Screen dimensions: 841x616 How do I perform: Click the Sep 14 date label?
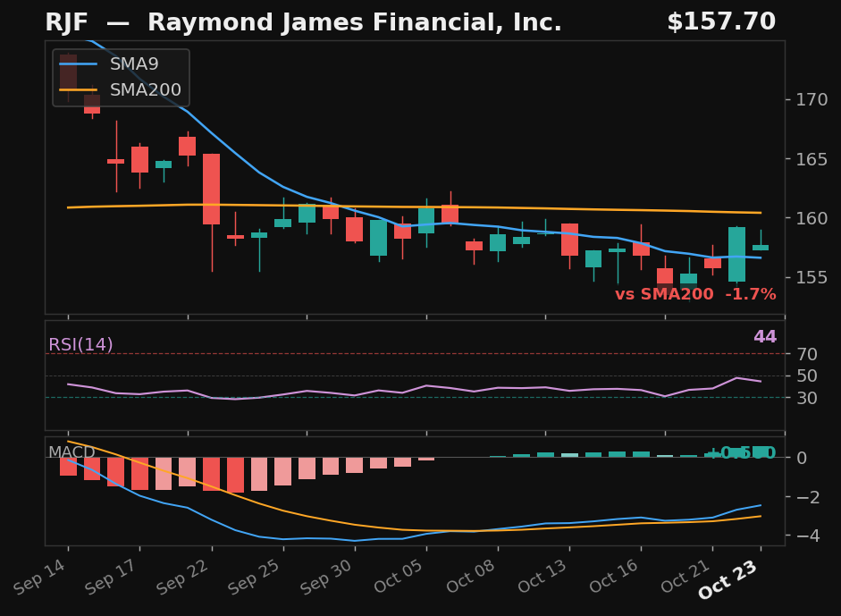pos(40,578)
